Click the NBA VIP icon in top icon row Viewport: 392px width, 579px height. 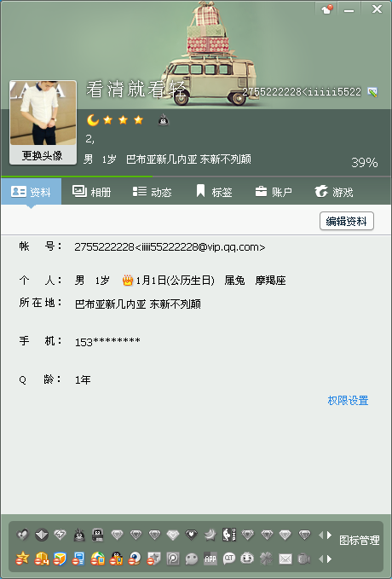point(229,535)
